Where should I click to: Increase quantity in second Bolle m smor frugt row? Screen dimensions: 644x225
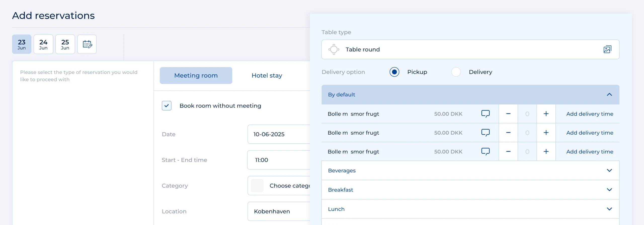click(x=546, y=133)
